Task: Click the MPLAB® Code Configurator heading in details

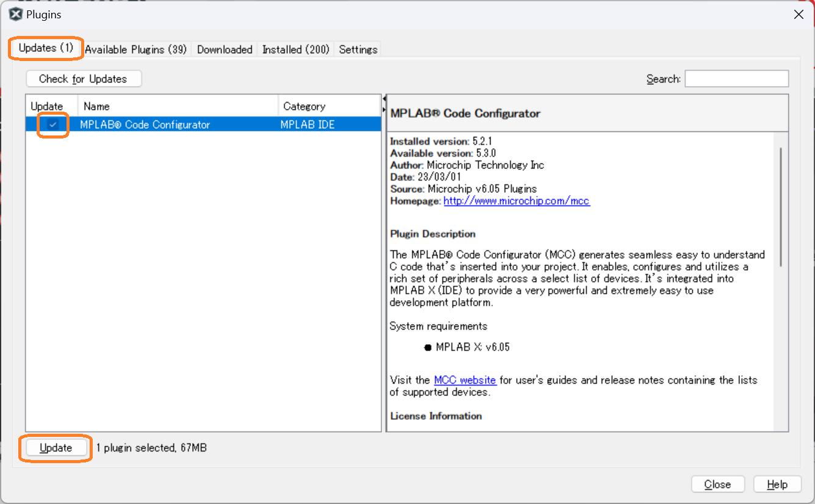Action: [465, 113]
